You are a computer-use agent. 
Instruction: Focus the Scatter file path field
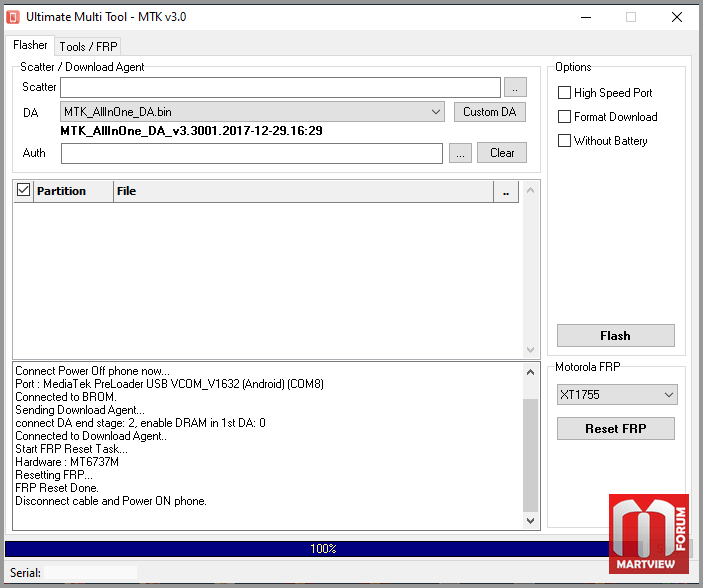click(x=280, y=87)
